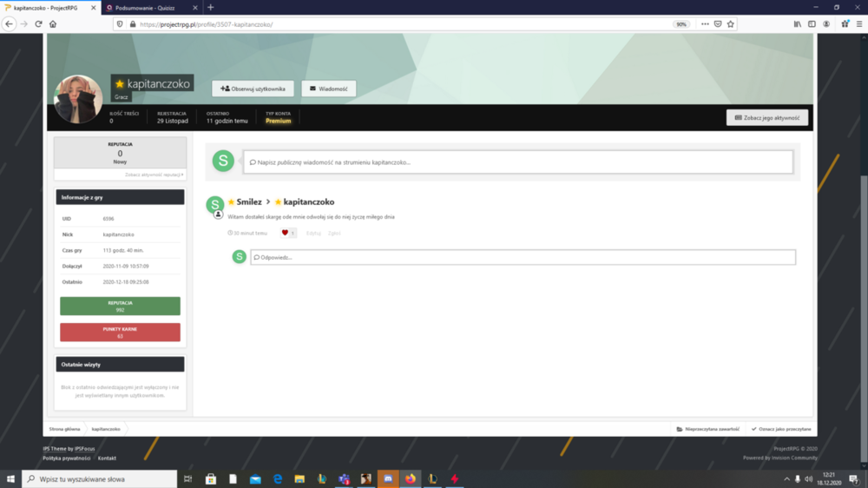
Task: Open Task View on the taskbar
Action: click(188, 479)
